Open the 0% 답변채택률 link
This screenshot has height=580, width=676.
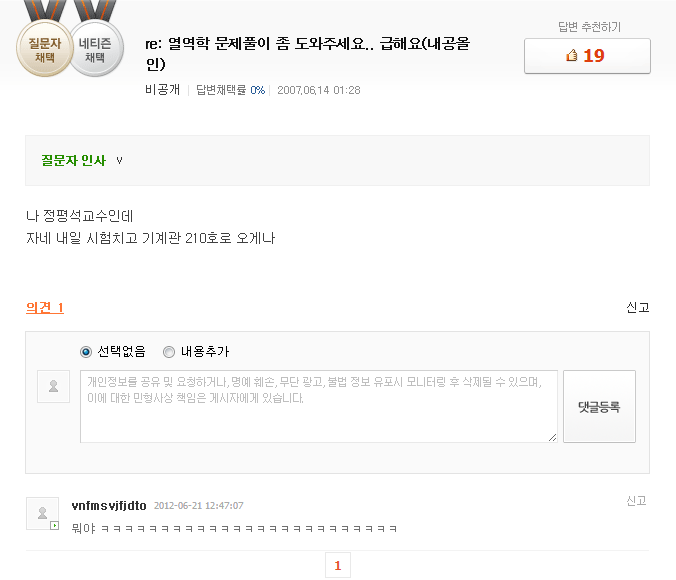[x=257, y=90]
